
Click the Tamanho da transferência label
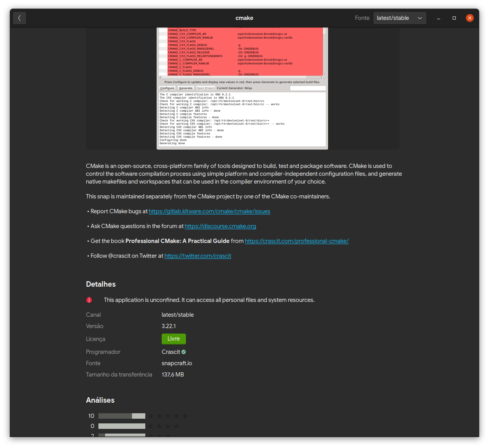coord(119,375)
